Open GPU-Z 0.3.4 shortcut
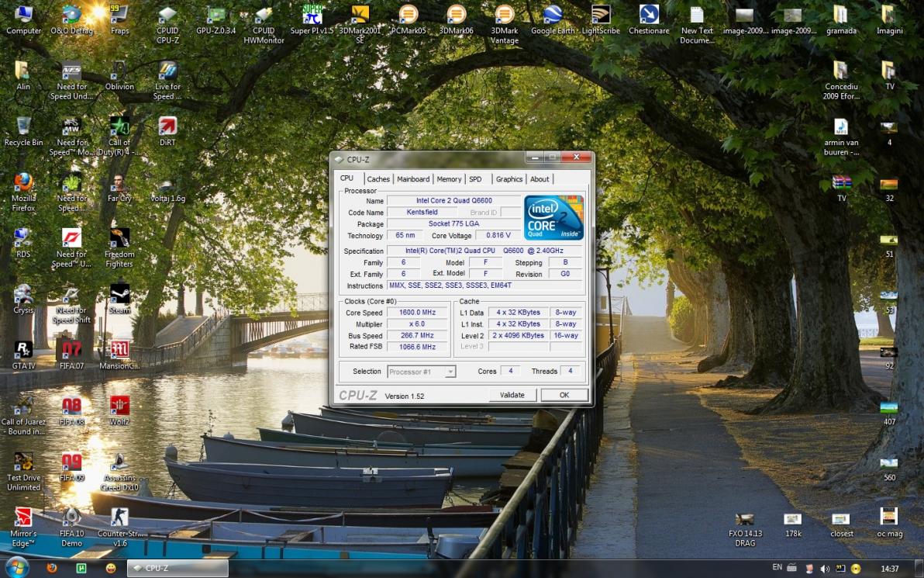924x578 pixels. tap(215, 19)
